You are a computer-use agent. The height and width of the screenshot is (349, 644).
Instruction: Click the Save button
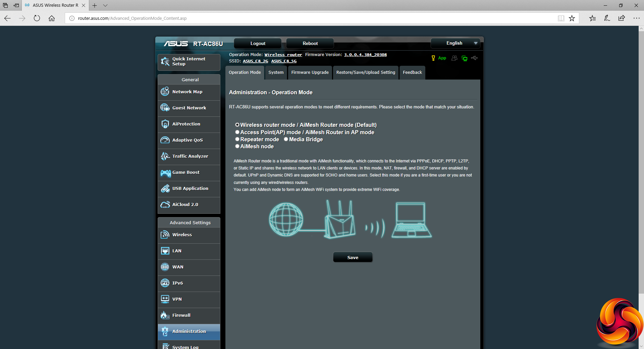coord(353,257)
